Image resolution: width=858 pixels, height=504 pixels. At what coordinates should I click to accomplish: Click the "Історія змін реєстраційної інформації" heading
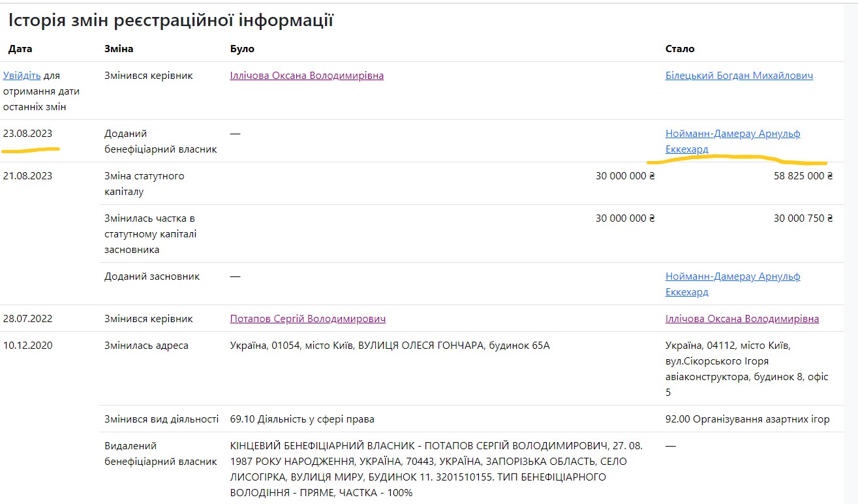(171, 21)
